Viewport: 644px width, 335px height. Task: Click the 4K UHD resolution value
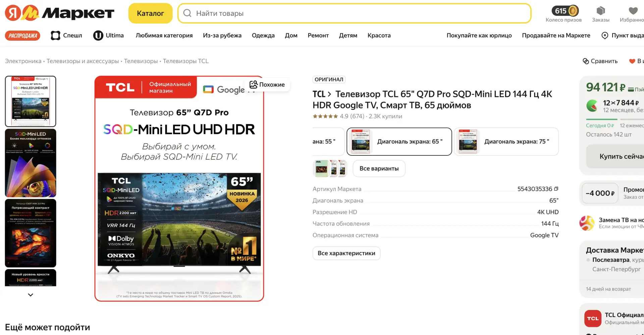coord(548,212)
